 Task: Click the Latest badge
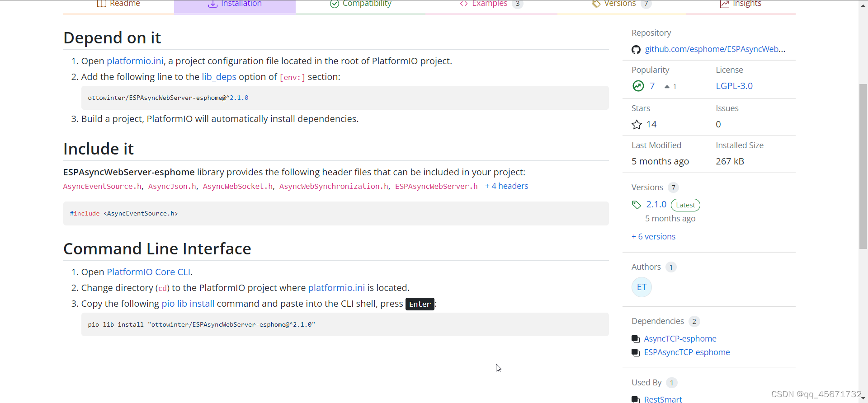click(685, 205)
